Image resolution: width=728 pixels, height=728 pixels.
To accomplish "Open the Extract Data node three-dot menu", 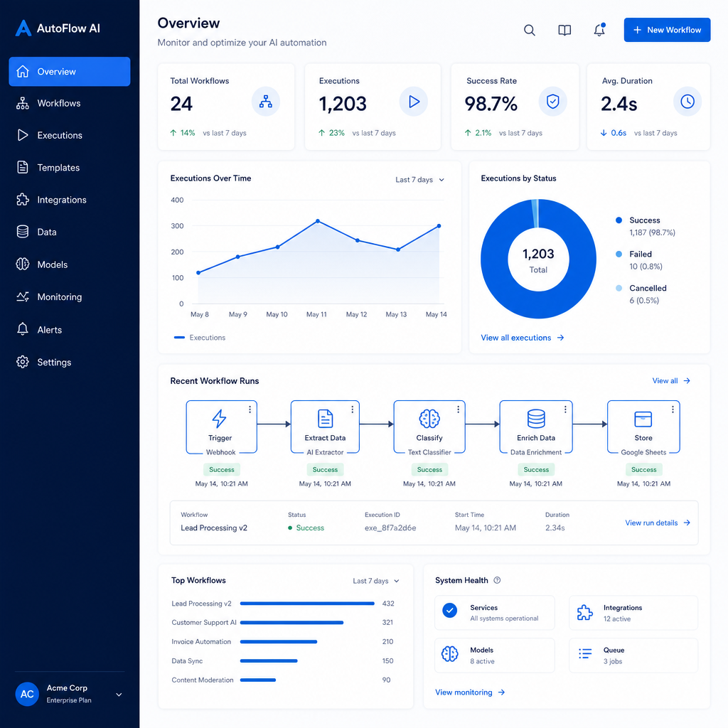I will 353,409.
